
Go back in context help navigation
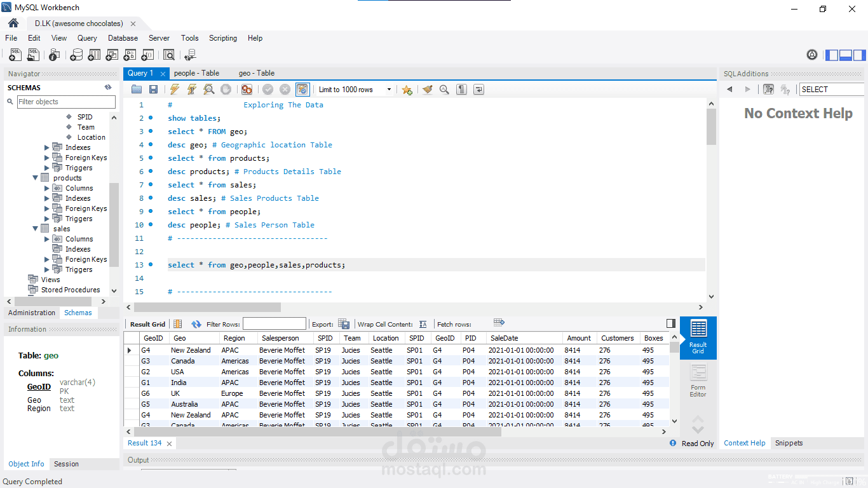pyautogui.click(x=729, y=90)
